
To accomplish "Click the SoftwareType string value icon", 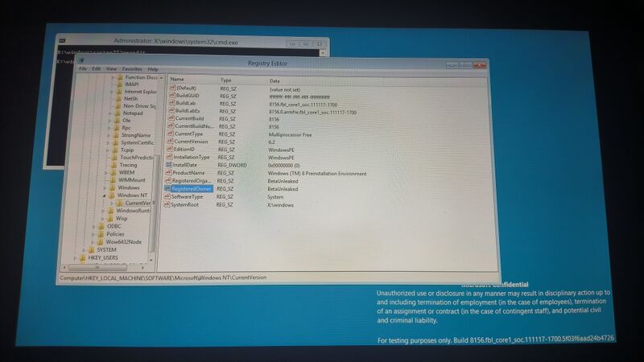I will [167, 196].
